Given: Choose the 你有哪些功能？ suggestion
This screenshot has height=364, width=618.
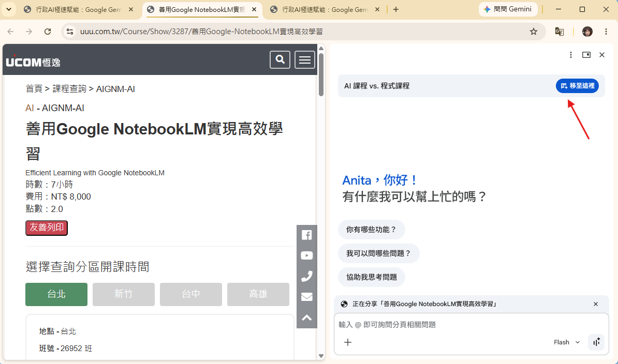Looking at the screenshot, I should (x=371, y=230).
